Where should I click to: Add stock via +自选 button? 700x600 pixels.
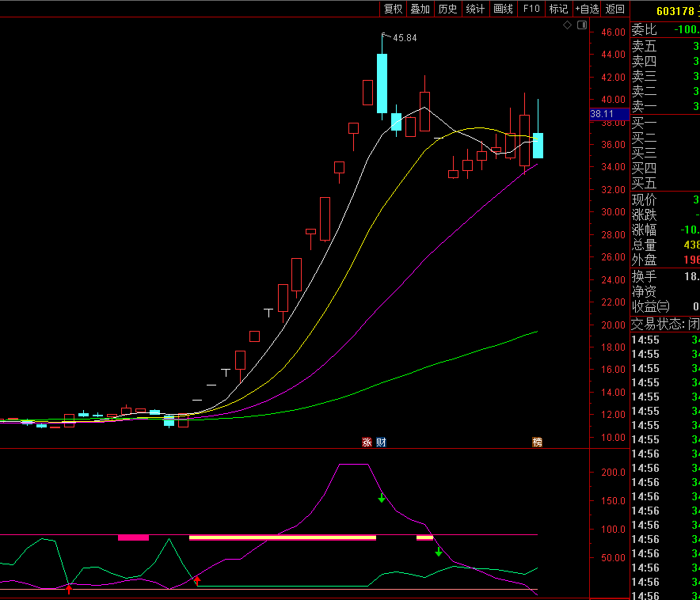pyautogui.click(x=587, y=9)
